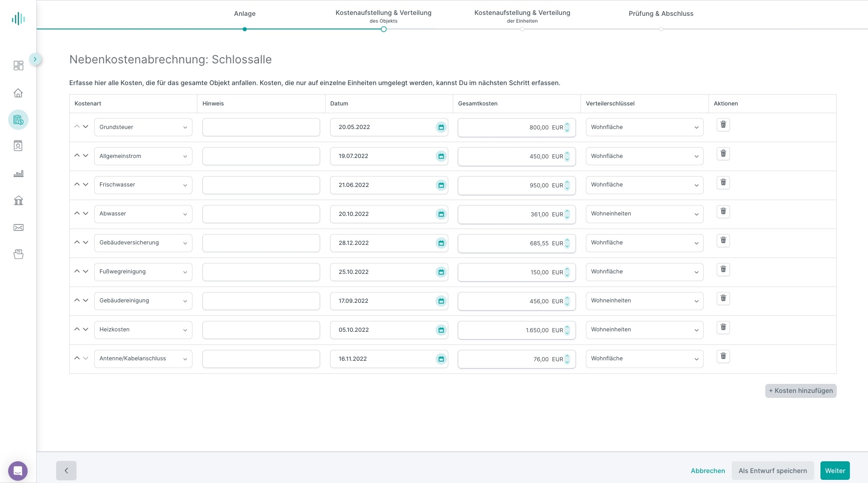Change Verteilerschlüssel for the Abwasser row
Image resolution: width=868 pixels, height=483 pixels.
coord(644,214)
